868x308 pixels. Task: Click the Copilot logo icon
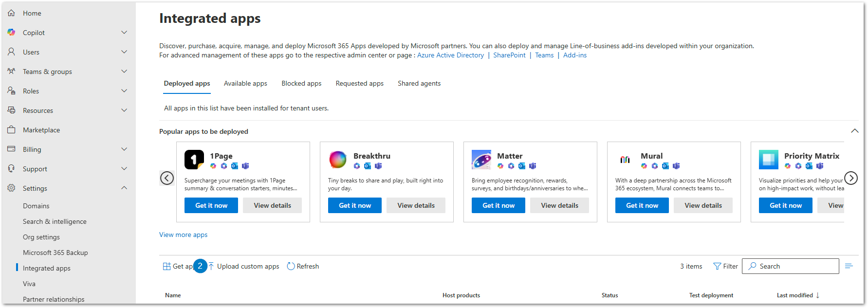click(11, 33)
